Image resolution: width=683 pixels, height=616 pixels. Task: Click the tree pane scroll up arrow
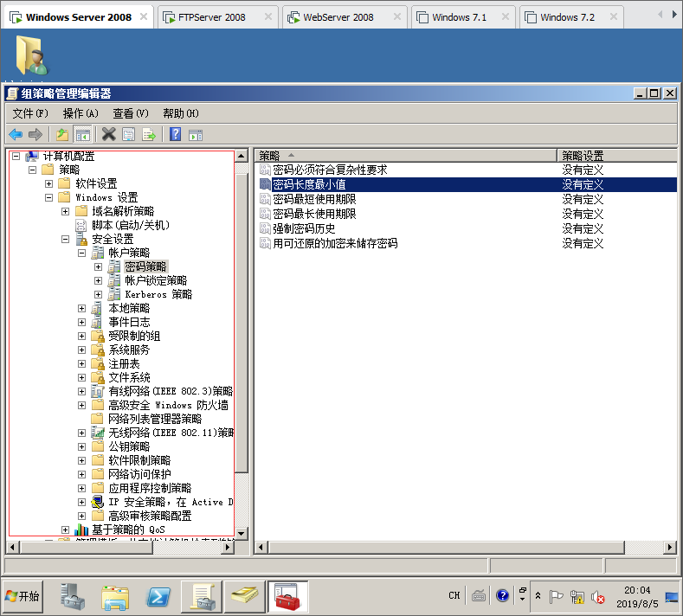click(242, 156)
